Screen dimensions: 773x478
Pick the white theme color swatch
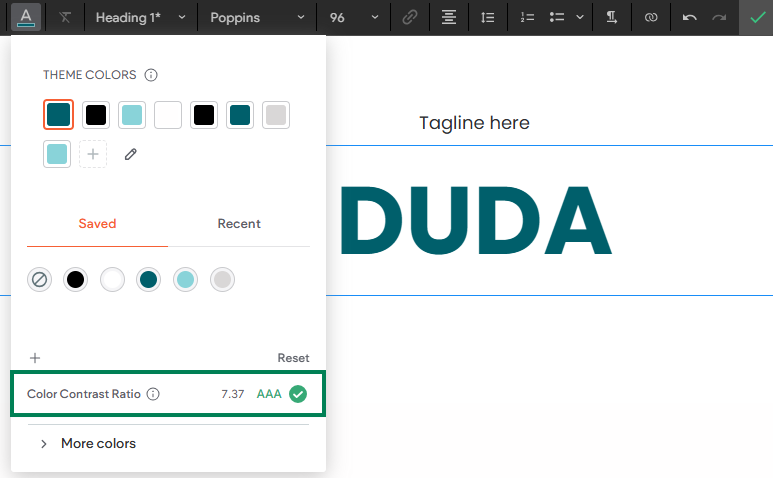[x=168, y=115]
